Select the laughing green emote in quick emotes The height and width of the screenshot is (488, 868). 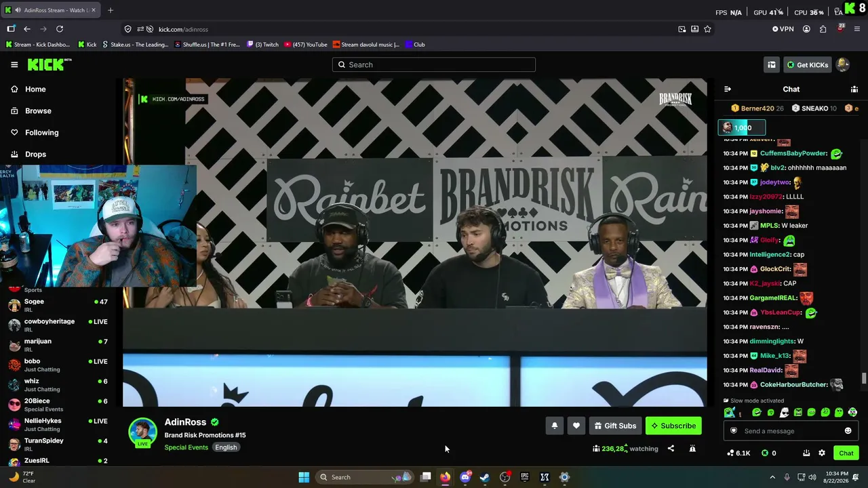(x=757, y=412)
